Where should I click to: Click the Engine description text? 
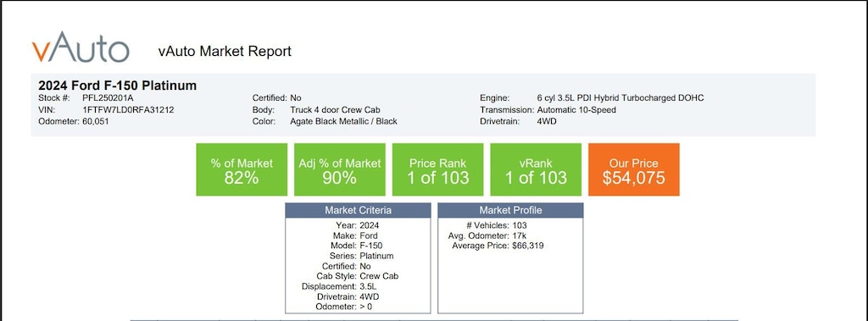[620, 98]
